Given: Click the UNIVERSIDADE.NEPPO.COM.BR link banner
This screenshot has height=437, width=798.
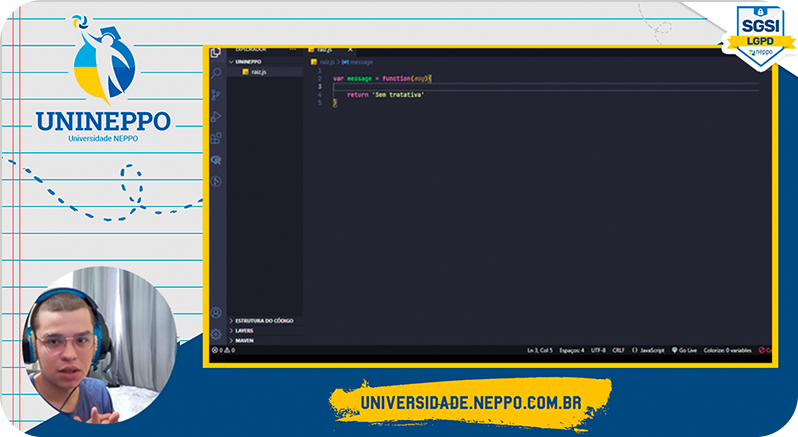Looking at the screenshot, I should click(x=471, y=403).
